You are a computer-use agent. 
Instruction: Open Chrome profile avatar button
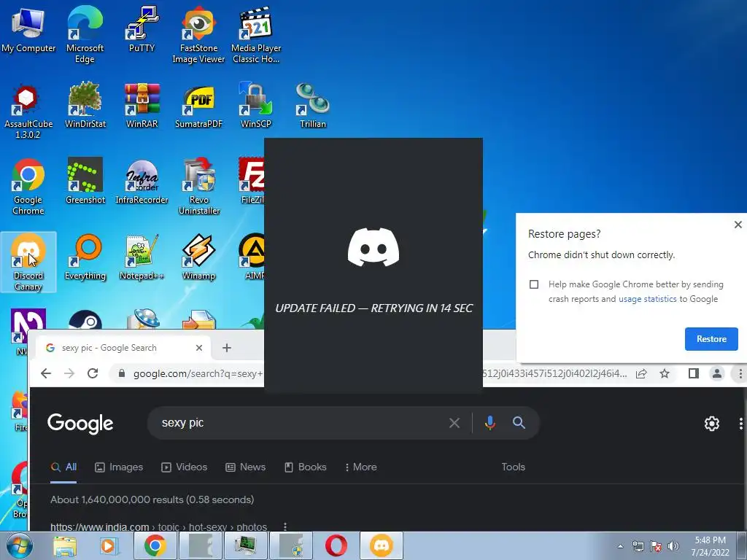[x=716, y=374]
